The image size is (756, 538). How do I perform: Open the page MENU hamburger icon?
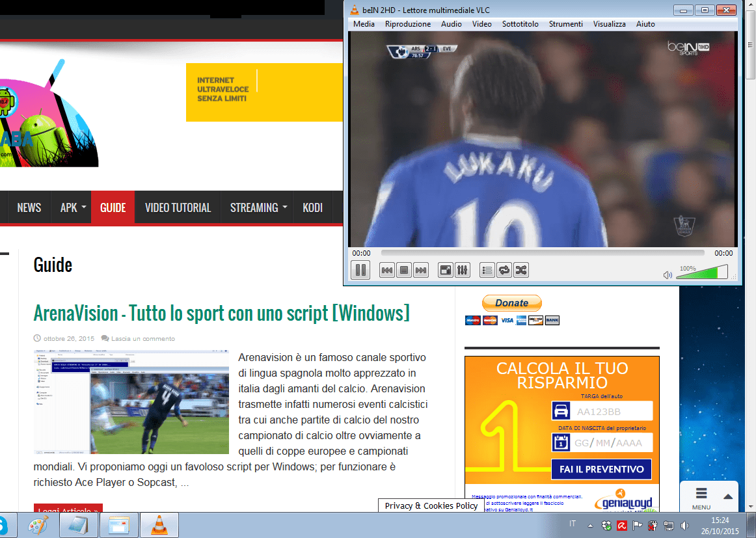click(701, 494)
